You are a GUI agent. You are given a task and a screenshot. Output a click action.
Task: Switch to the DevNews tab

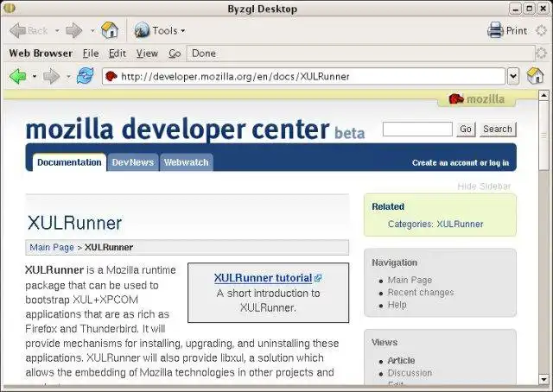[x=133, y=162]
